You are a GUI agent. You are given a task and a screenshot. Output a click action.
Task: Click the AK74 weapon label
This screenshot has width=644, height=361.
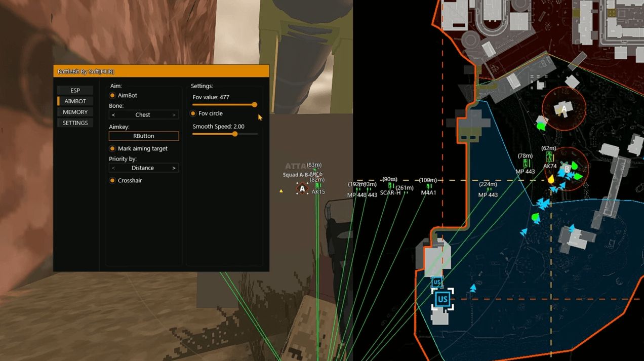click(550, 166)
